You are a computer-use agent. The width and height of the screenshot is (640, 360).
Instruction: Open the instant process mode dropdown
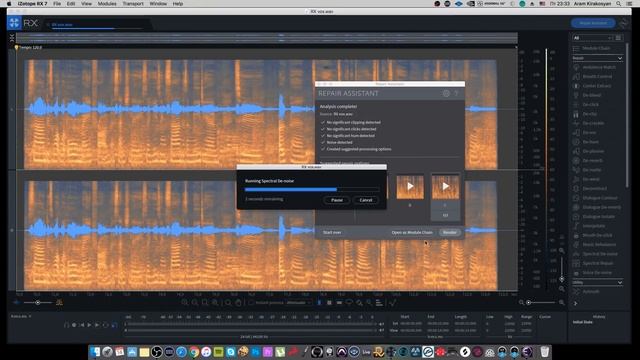(x=299, y=303)
